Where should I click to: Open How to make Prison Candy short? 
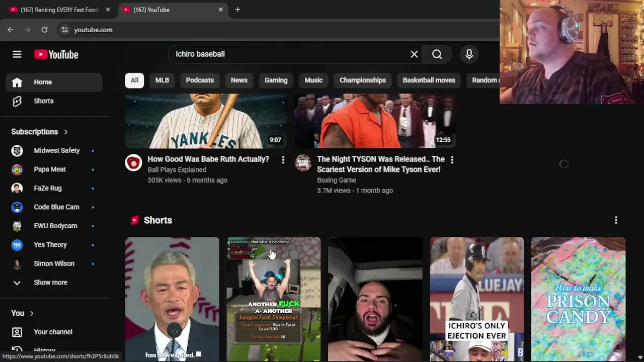point(579,299)
